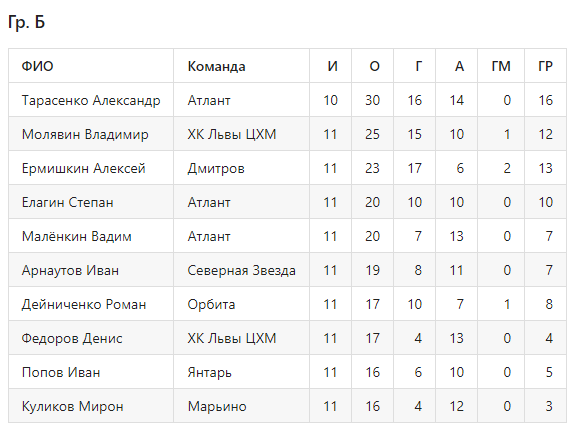The width and height of the screenshot is (575, 433).
Task: Click the ГР column header
Action: pos(545,66)
